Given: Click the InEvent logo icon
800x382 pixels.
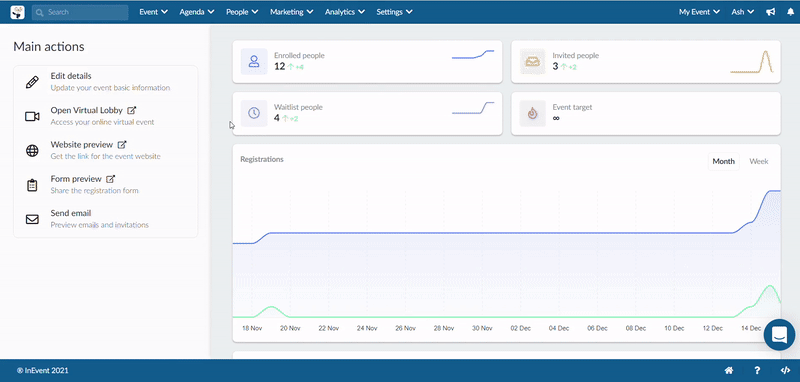Looking at the screenshot, I should coord(17,12).
